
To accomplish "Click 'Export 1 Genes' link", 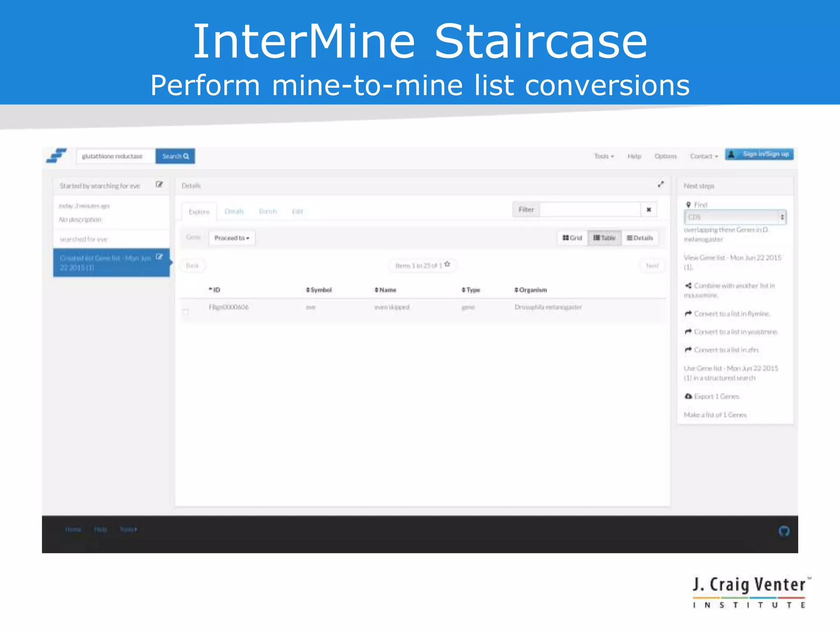I will click(712, 396).
